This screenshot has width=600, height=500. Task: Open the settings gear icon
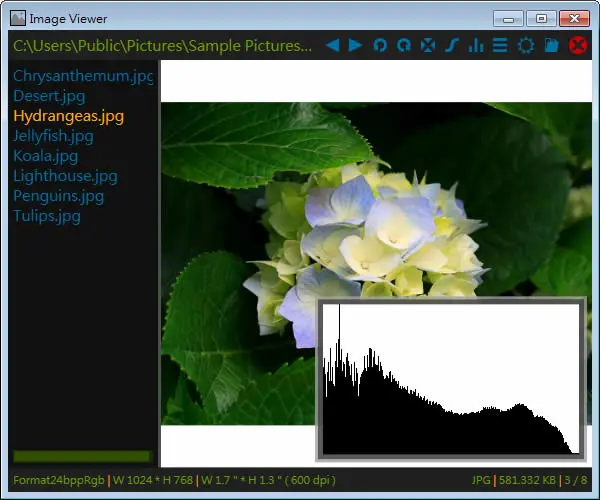coord(526,46)
